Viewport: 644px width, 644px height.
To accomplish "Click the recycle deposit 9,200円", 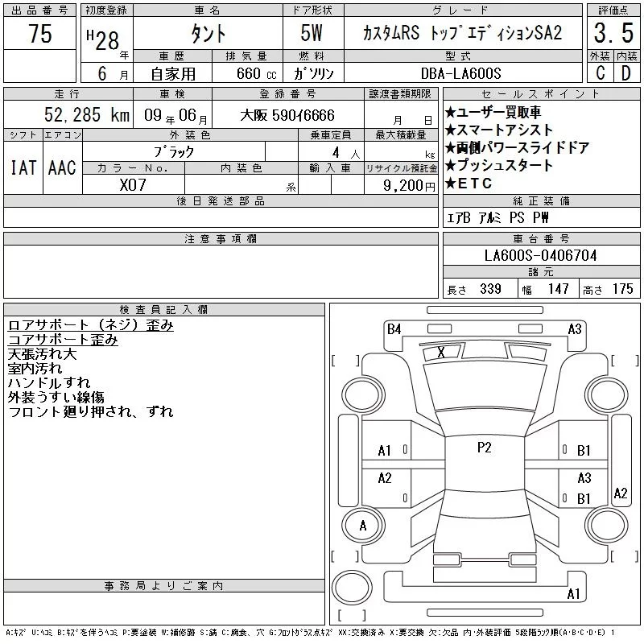I will click(x=409, y=186).
